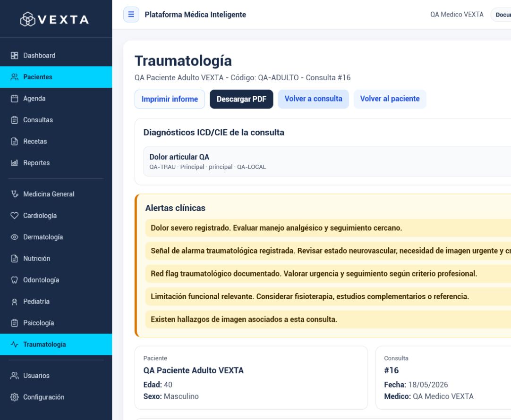Click Volver al paciente
The height and width of the screenshot is (420, 511).
point(390,99)
